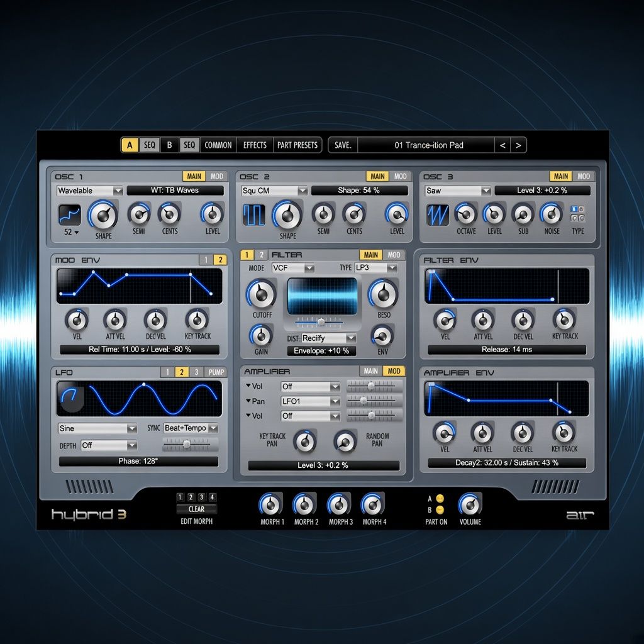Select edit morph slot 4
Viewport: 644px width, 644px height.
(212, 497)
